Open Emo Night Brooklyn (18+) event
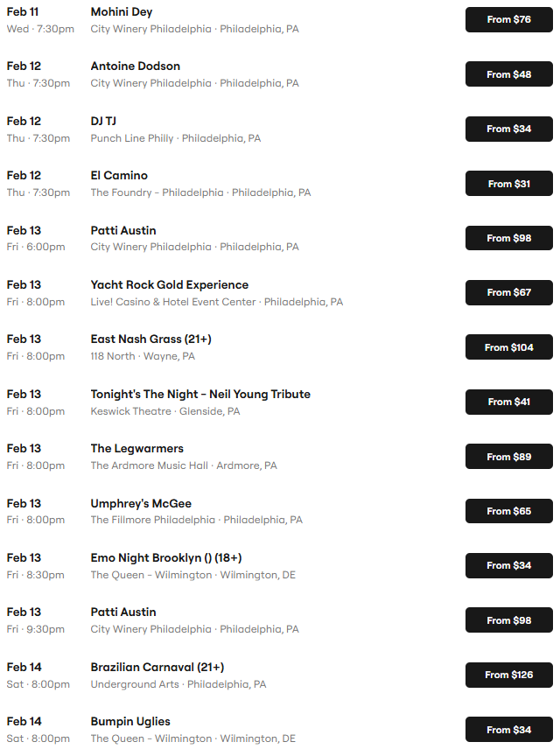560x756 pixels. tap(166, 558)
